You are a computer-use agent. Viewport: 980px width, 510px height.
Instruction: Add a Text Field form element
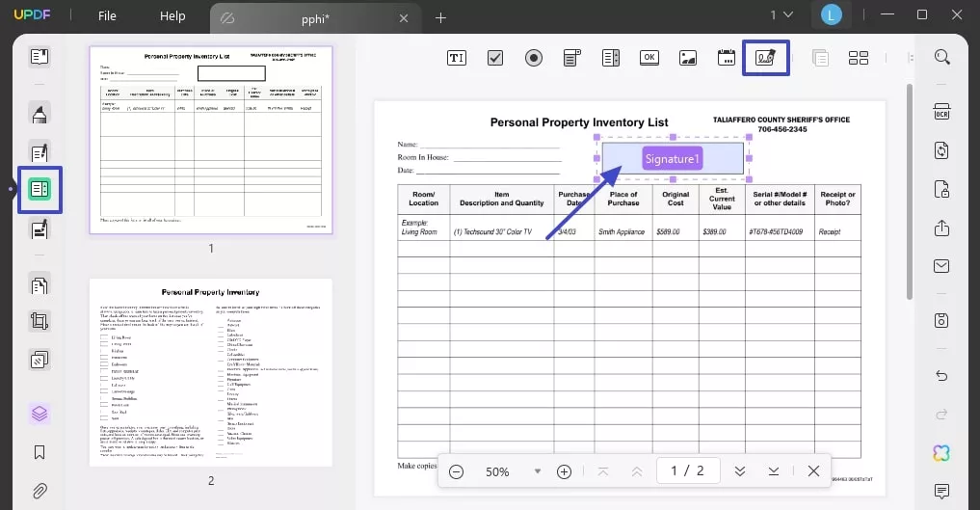pyautogui.click(x=457, y=58)
